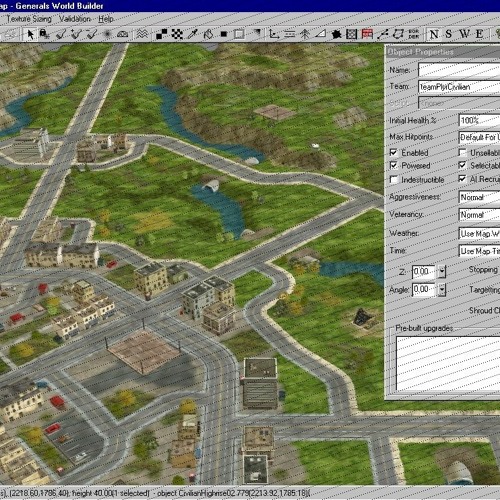Select the mound dome tool
This screenshot has width=500, height=500.
pyautogui.click(x=123, y=34)
